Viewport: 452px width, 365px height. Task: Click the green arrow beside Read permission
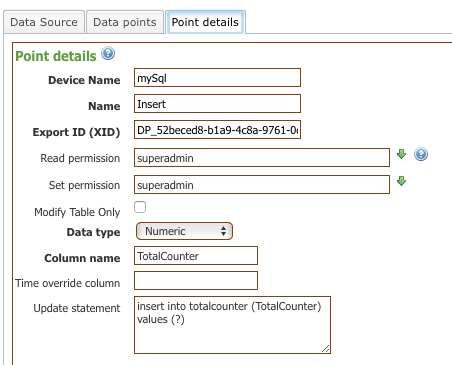[401, 154]
